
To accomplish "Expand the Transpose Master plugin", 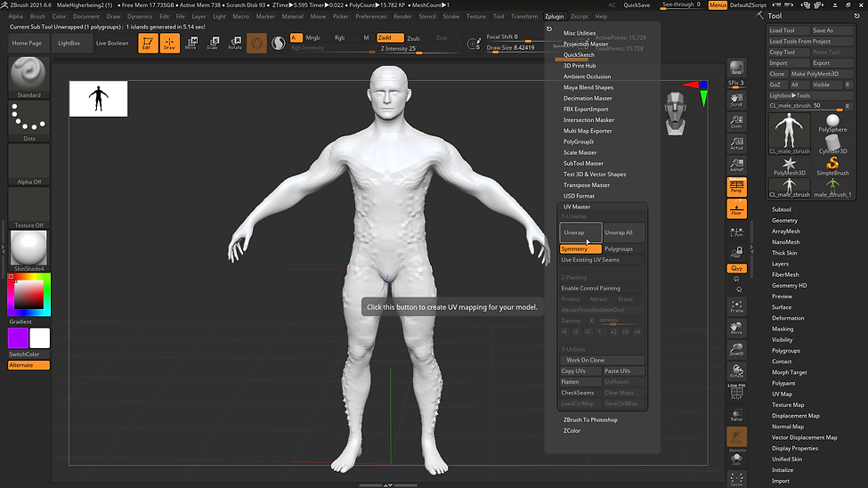I will 586,185.
